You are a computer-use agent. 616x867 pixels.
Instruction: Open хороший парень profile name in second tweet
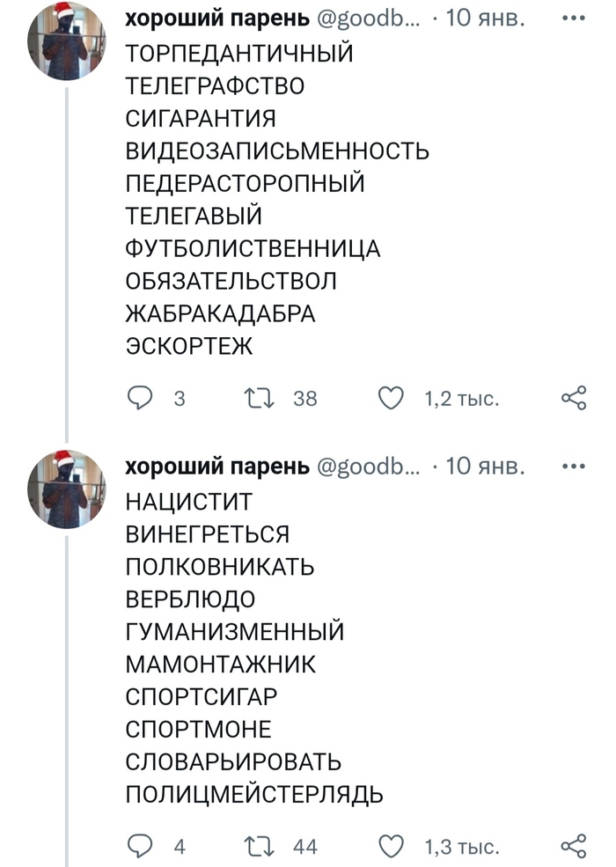[x=216, y=467]
